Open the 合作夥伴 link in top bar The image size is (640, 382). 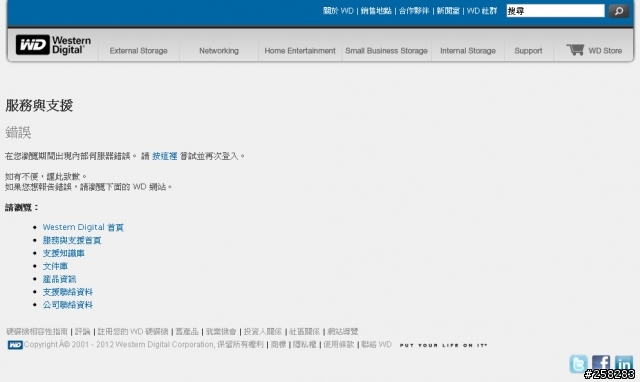[x=414, y=11]
